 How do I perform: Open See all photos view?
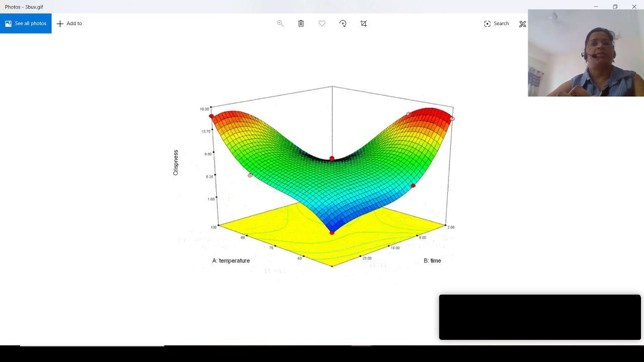click(26, 24)
